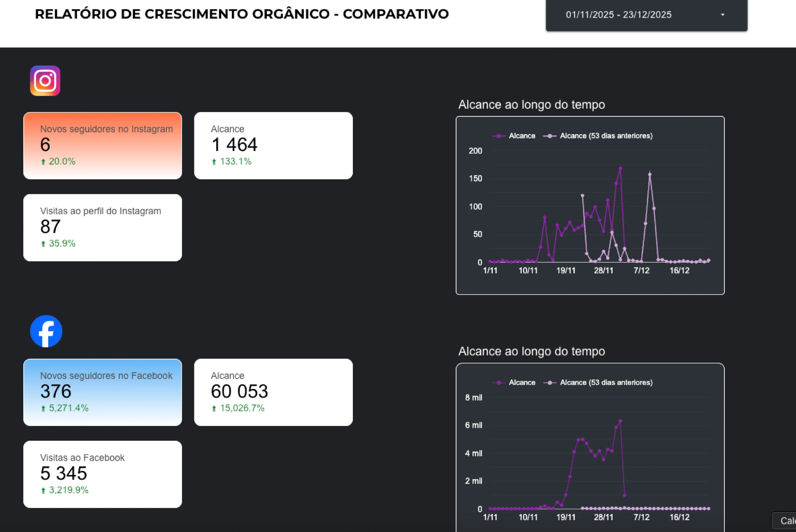Click the report title Relatório de Crescimento Orgânico

pos(242,14)
